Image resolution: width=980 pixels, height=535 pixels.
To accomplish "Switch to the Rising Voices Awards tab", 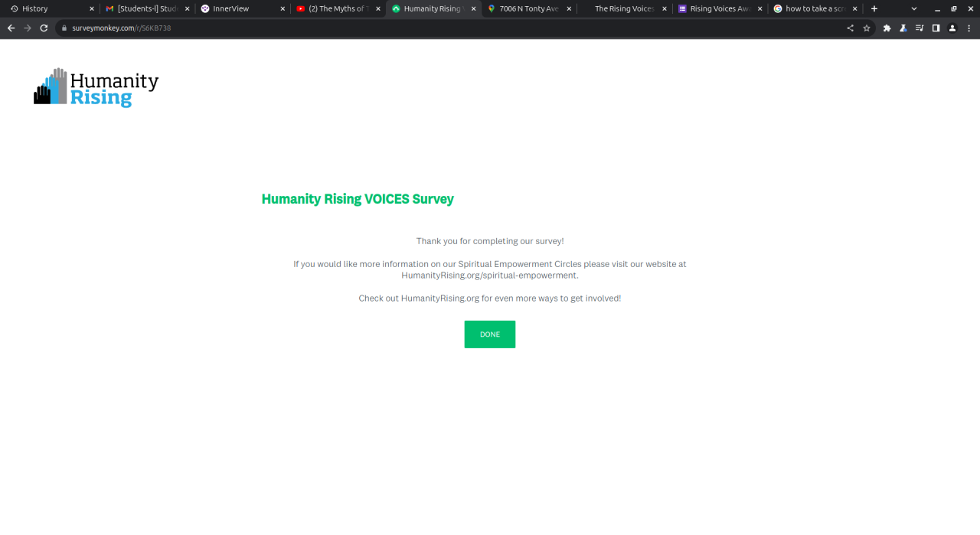I will [720, 9].
